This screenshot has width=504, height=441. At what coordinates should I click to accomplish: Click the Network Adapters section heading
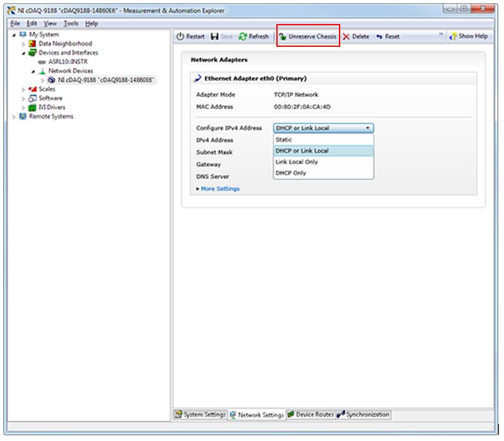tap(219, 60)
